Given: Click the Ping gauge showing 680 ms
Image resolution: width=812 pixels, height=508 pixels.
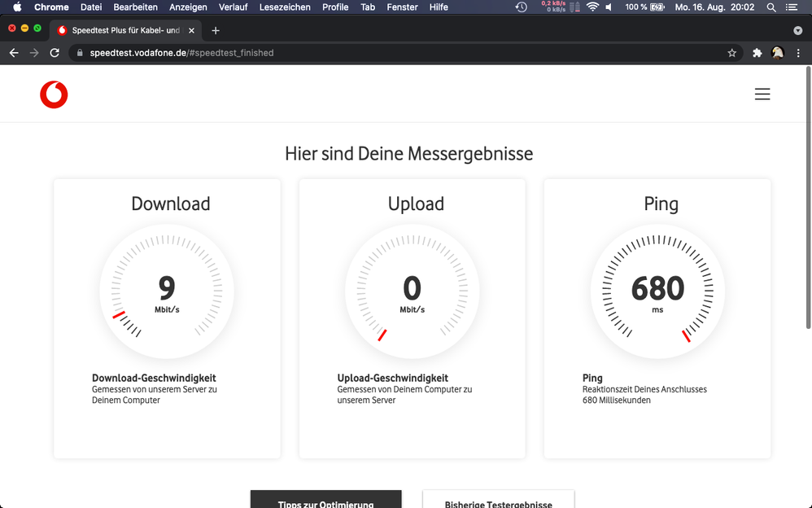Looking at the screenshot, I should [657, 291].
